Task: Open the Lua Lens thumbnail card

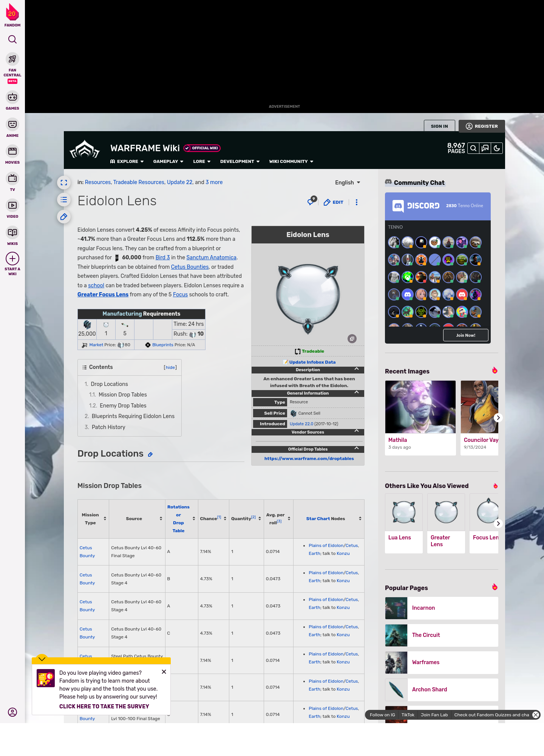Action: coord(404,523)
